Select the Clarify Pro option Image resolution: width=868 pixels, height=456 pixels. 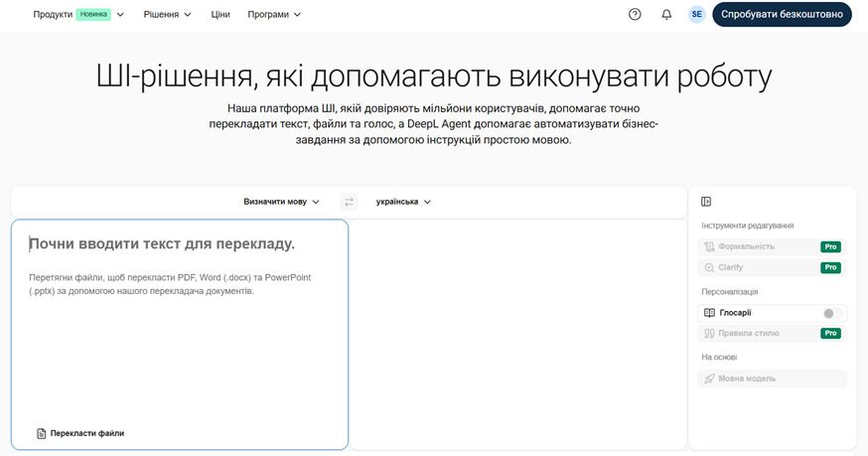[773, 267]
